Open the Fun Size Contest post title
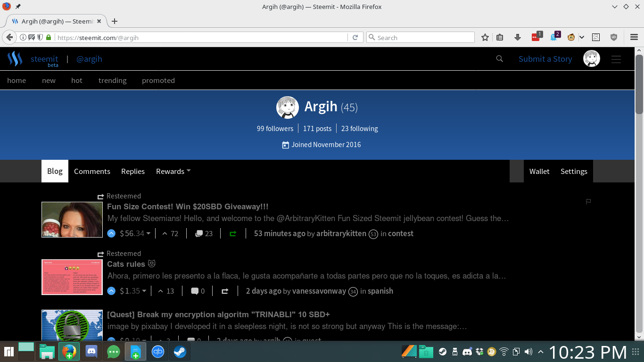The width and height of the screenshot is (644, 362). coord(188,206)
